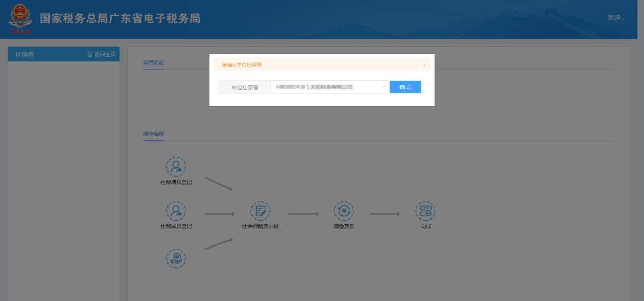Click the 社保费 sidebar header
Viewport: 644px width, 301px height.
[24, 54]
